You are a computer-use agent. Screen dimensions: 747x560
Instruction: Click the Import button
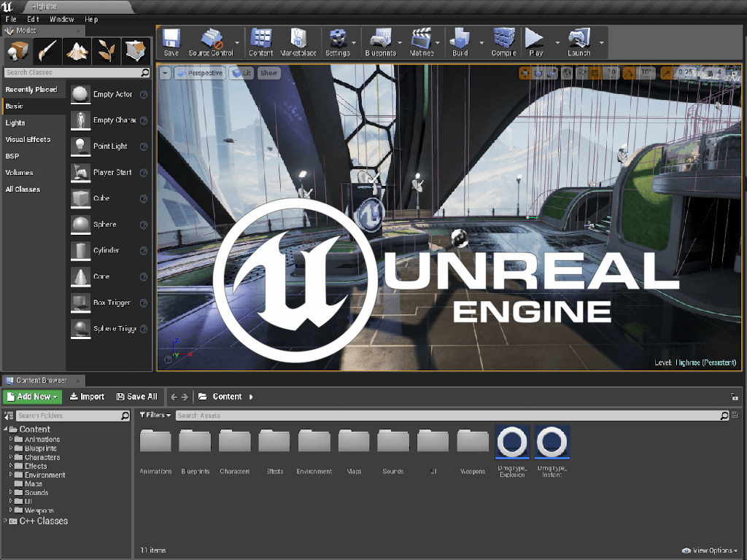click(87, 397)
